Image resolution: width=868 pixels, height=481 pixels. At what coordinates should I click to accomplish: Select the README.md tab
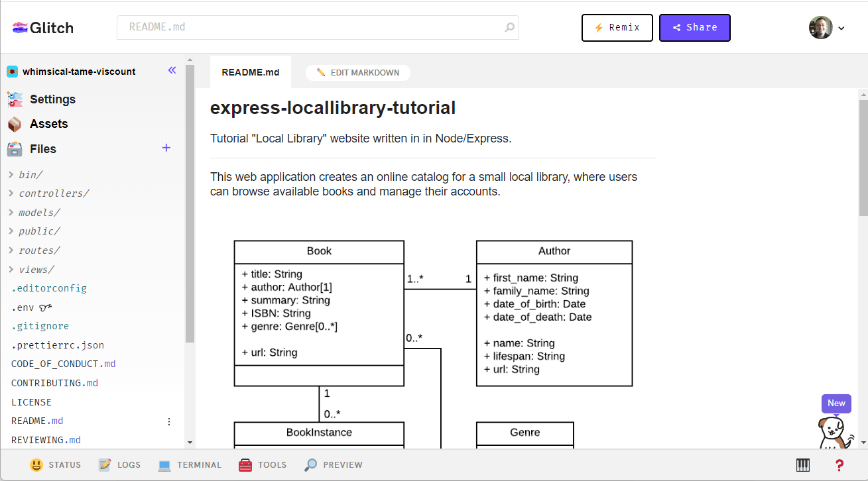(251, 72)
